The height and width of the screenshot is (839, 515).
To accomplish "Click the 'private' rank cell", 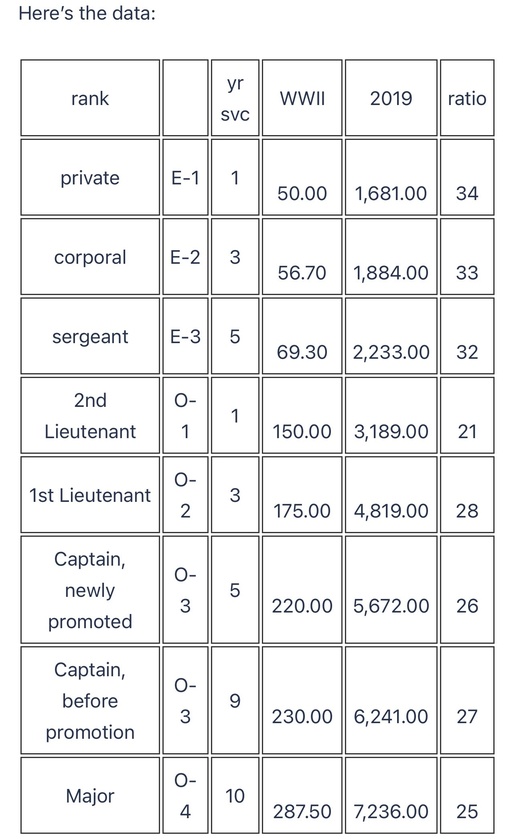I will pos(90,177).
